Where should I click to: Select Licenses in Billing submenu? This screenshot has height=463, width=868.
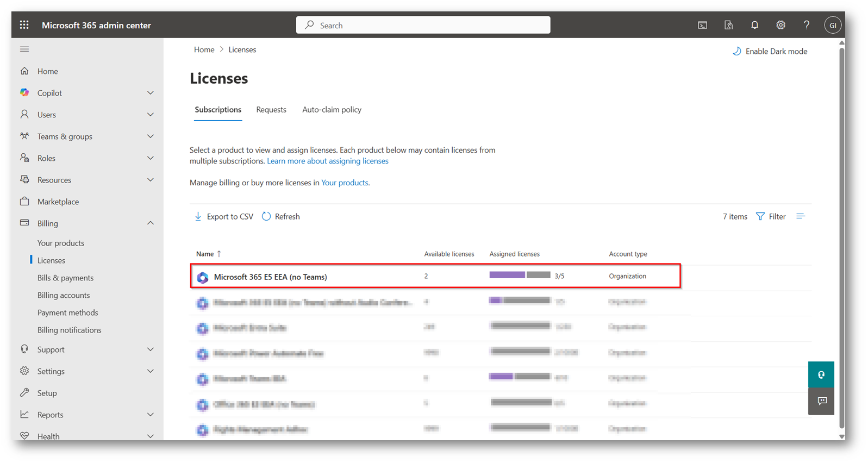pos(51,260)
